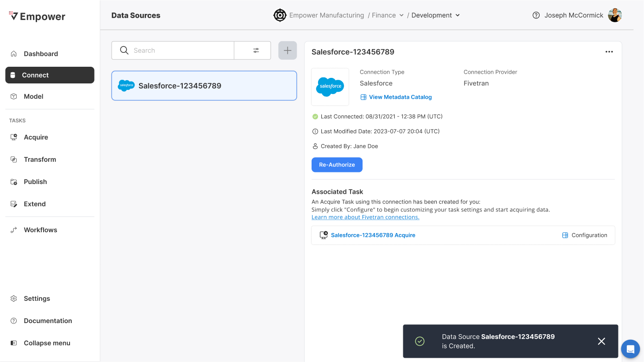Viewport: 644px width, 362px height.
Task: Click the Fivetran connection provider value
Action: 476,83
